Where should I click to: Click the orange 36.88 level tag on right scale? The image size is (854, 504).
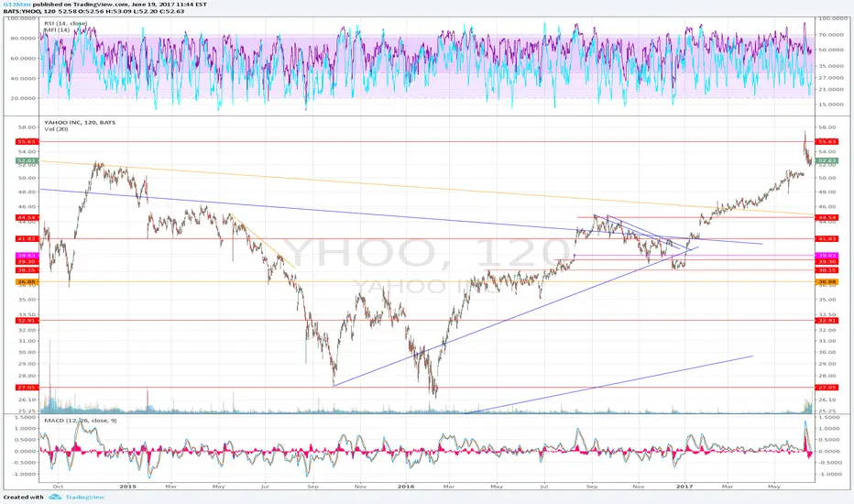[x=827, y=281]
